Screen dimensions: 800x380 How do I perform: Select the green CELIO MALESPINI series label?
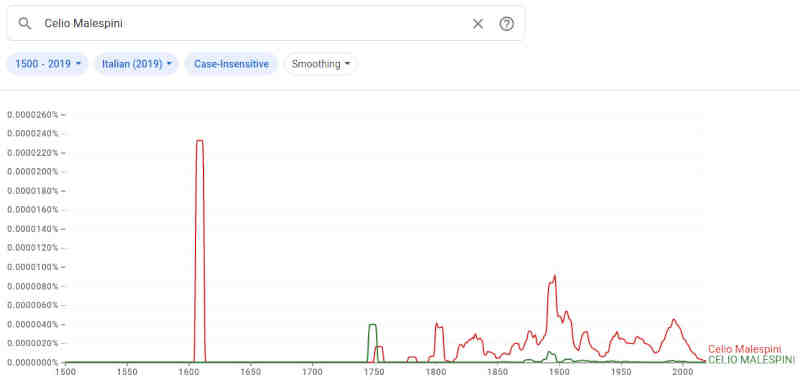[751, 360]
